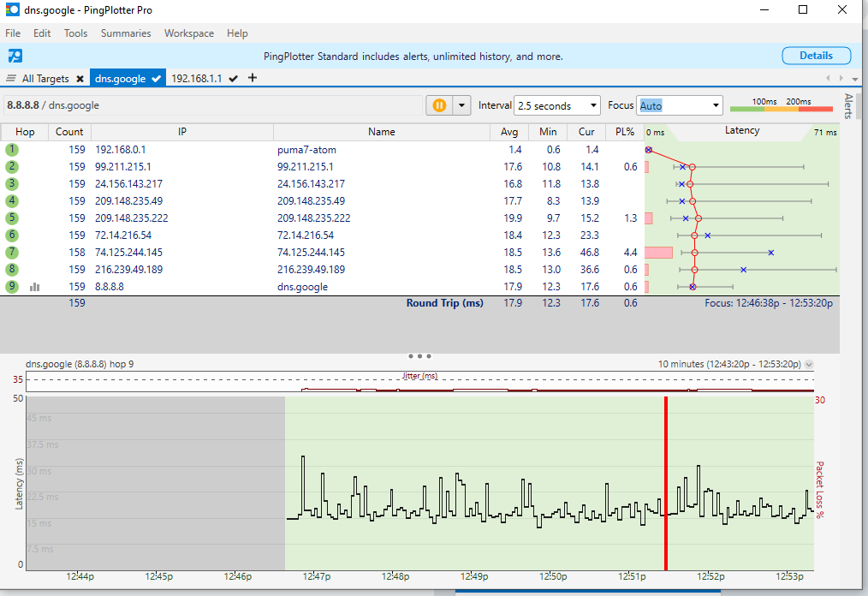This screenshot has height=596, width=868.
Task: Select hop 8 green circle
Action: 12,270
